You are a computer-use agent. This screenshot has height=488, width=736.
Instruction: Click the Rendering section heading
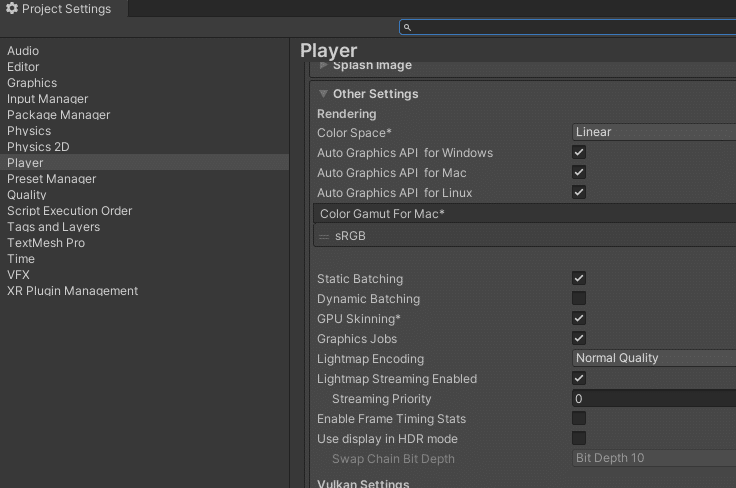[346, 114]
